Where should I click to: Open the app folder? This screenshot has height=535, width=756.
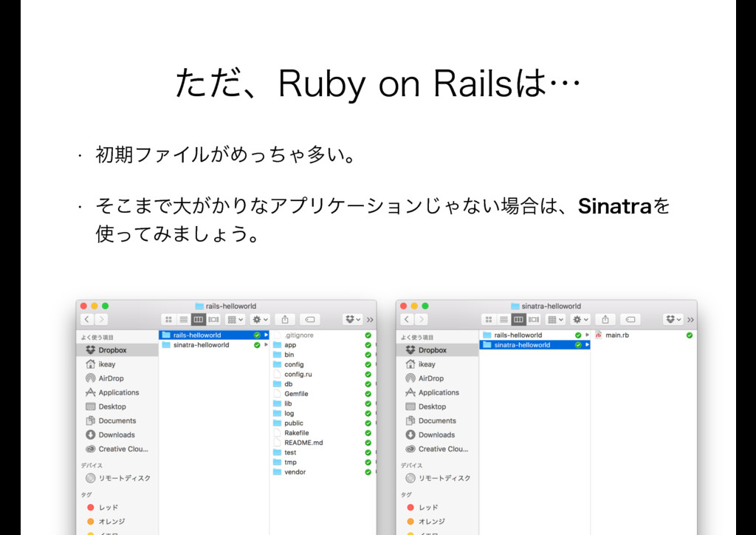coord(322,345)
